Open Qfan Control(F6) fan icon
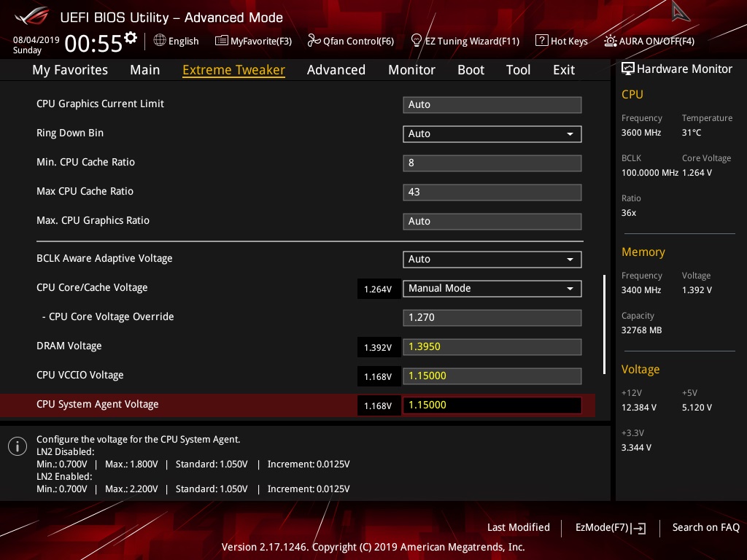747x560 pixels. (x=314, y=41)
